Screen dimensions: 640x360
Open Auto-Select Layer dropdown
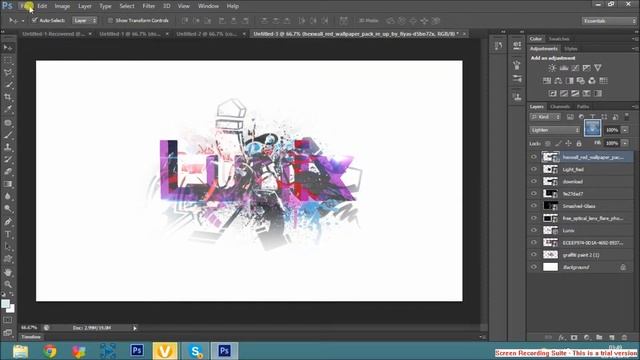[x=85, y=20]
